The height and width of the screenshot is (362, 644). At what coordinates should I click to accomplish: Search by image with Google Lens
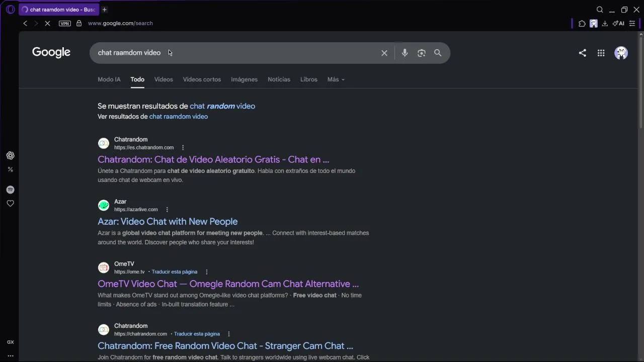tap(422, 53)
